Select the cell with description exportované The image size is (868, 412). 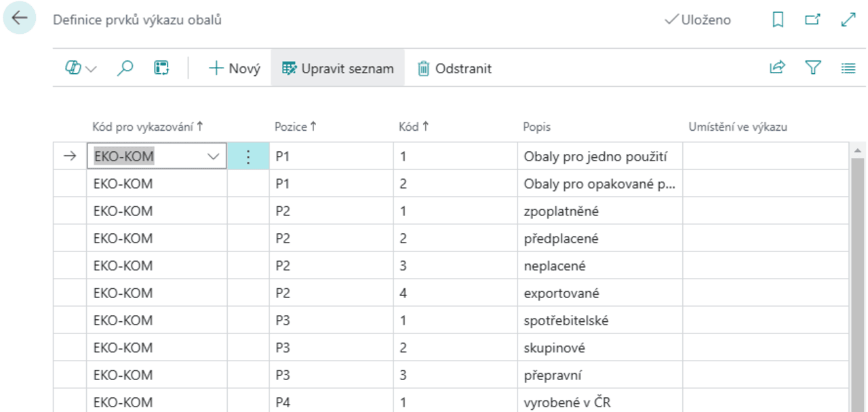click(x=599, y=293)
